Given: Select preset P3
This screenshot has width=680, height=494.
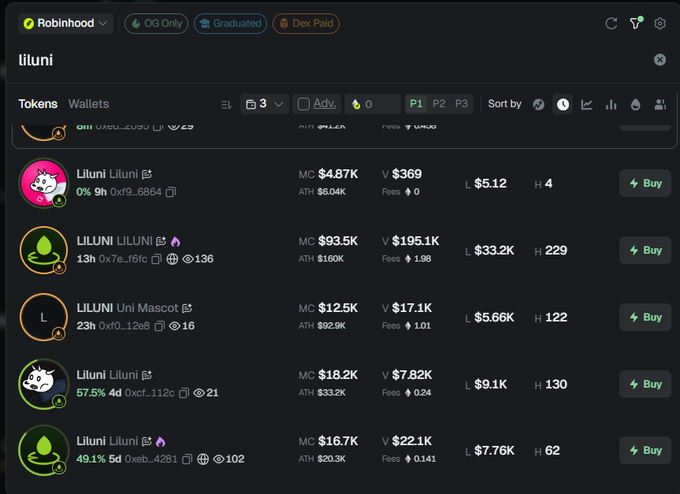Looking at the screenshot, I should (x=461, y=104).
